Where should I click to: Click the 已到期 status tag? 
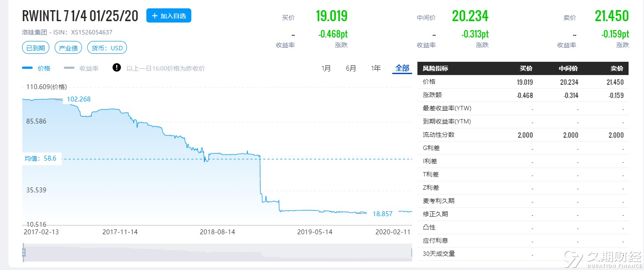click(35, 48)
